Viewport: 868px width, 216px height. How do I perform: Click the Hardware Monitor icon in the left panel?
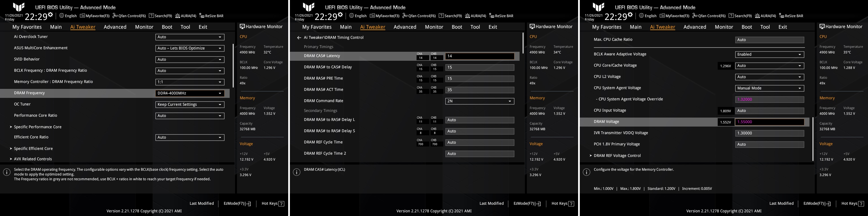tap(242, 26)
